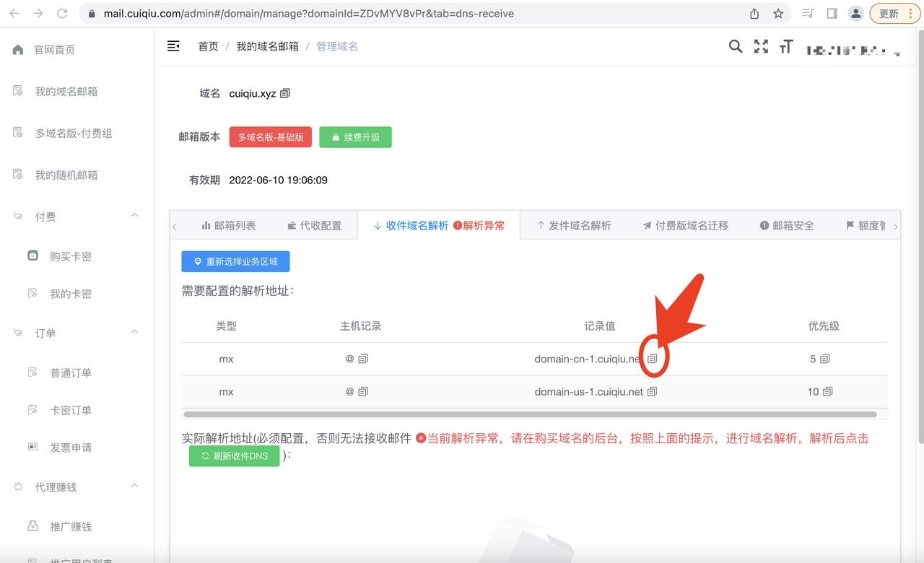The width and height of the screenshot is (924, 563).
Task: Click the table's horizontal scrollbar
Action: click(x=530, y=414)
